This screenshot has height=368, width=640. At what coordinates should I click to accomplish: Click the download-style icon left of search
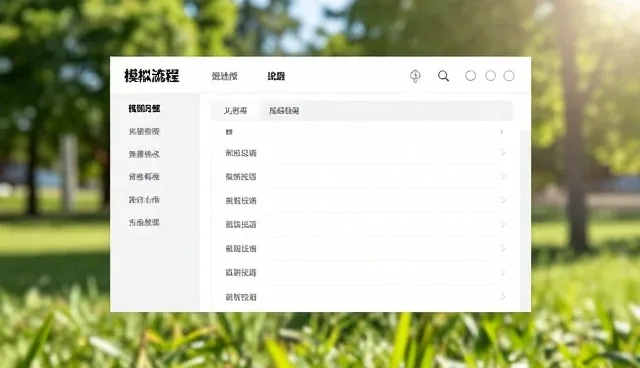[x=415, y=76]
